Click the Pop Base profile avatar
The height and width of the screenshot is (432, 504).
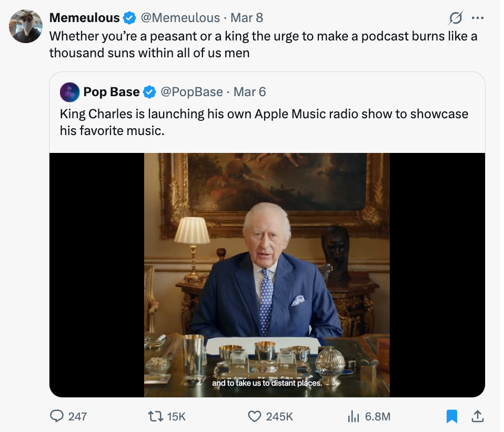point(70,92)
